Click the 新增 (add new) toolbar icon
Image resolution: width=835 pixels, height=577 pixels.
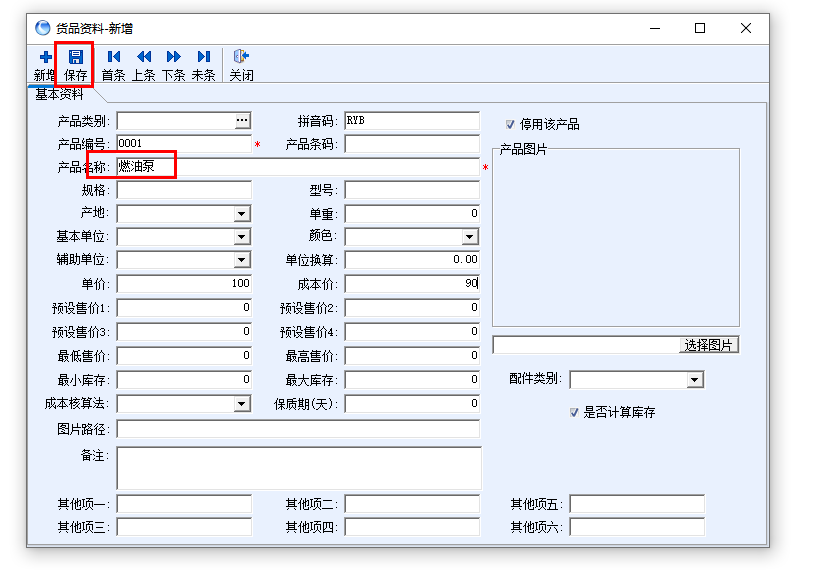point(45,64)
